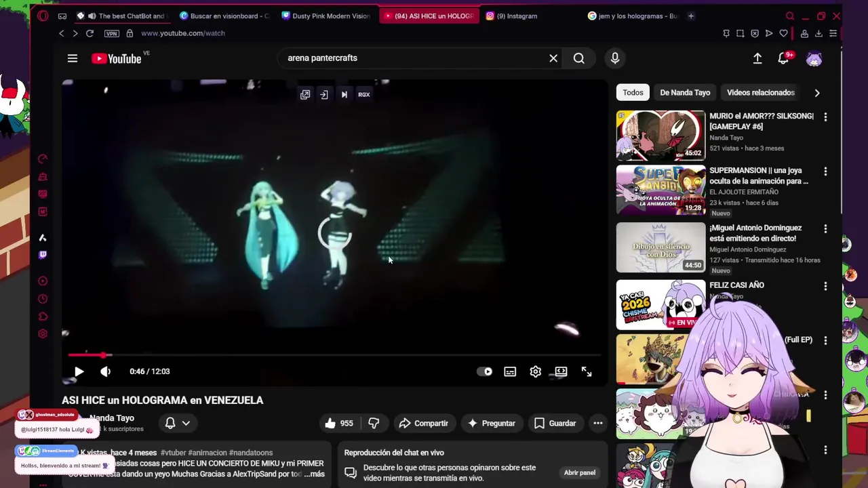
Task: Expand the description with ...más
Action: pyautogui.click(x=314, y=474)
